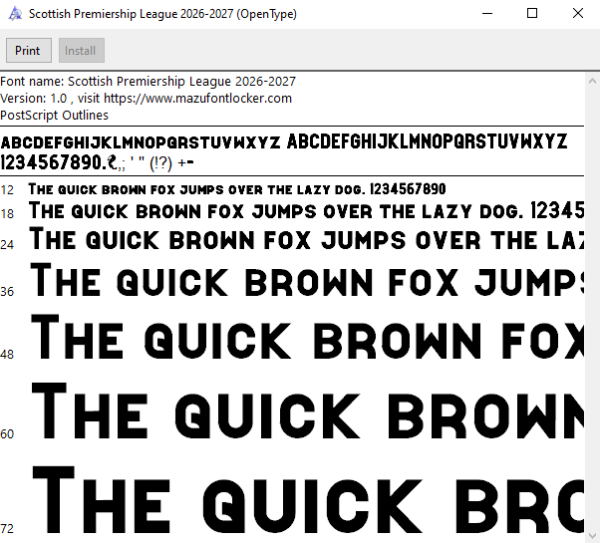Click the 'Font name: Scottish Premiership League 2026-2027' line
Viewport: 600px width, 543px height.
click(x=148, y=82)
